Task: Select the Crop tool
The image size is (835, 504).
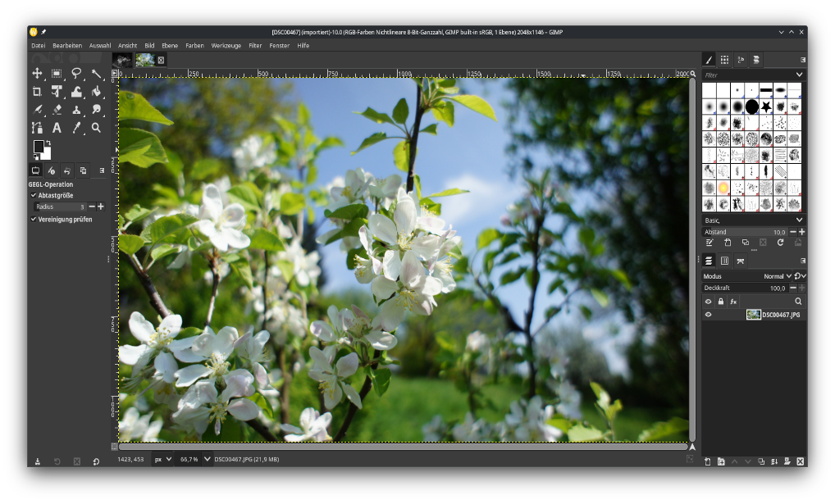Action: coord(37,92)
